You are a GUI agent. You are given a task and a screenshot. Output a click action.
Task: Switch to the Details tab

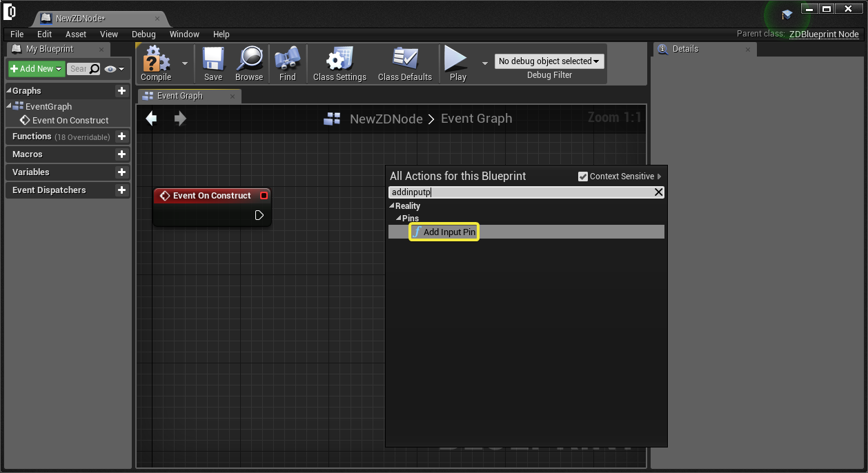pyautogui.click(x=684, y=49)
